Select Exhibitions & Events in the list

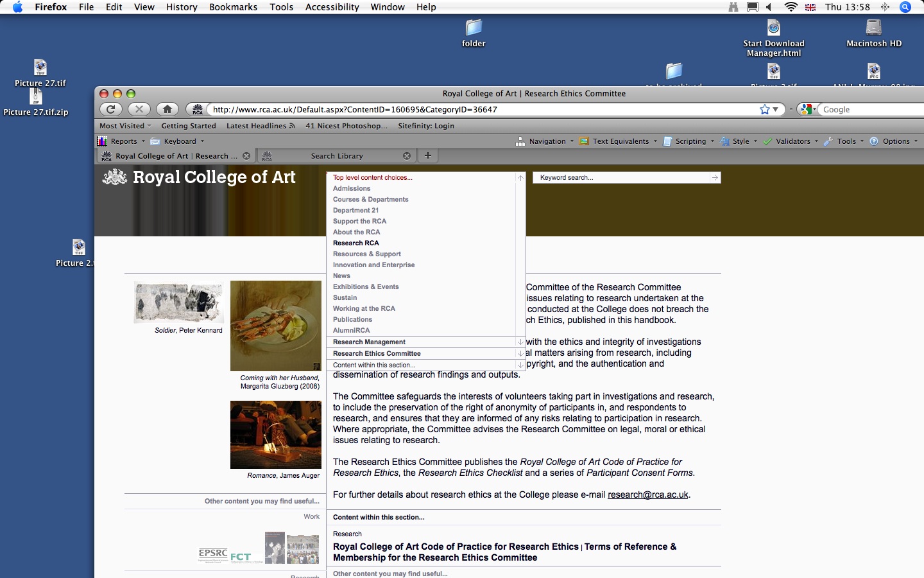point(366,287)
